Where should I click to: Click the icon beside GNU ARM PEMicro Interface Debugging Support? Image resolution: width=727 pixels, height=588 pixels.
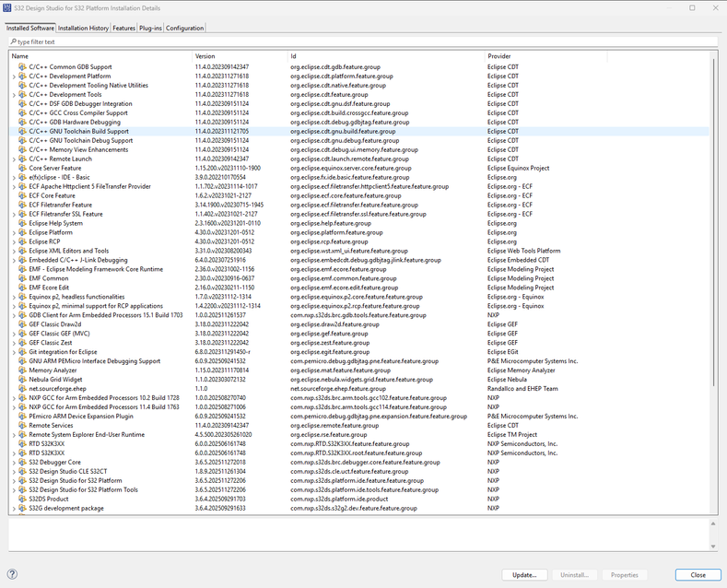pyautogui.click(x=22, y=360)
